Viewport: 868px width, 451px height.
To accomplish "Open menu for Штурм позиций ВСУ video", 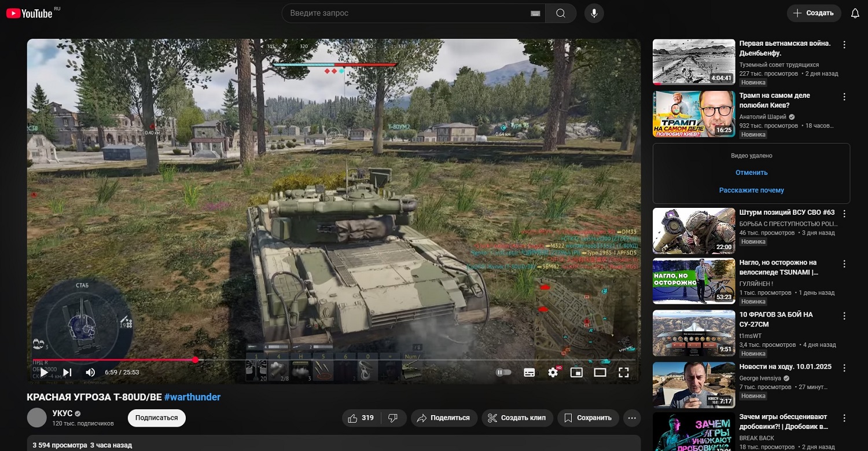I will coord(844,214).
